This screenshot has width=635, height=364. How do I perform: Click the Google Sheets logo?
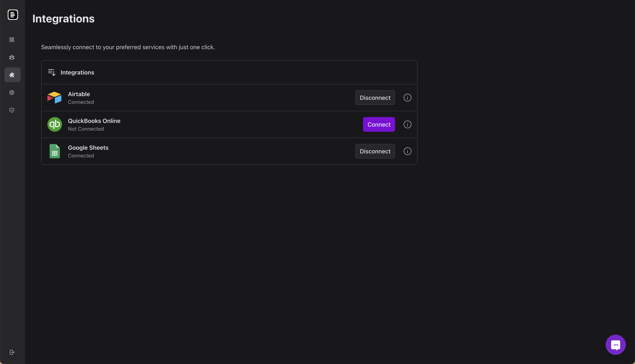(55, 151)
